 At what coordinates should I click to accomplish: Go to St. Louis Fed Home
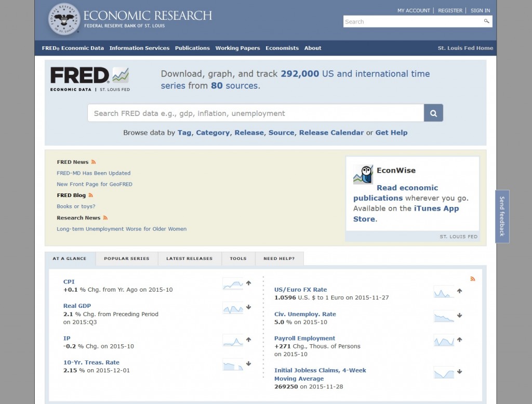pos(465,48)
